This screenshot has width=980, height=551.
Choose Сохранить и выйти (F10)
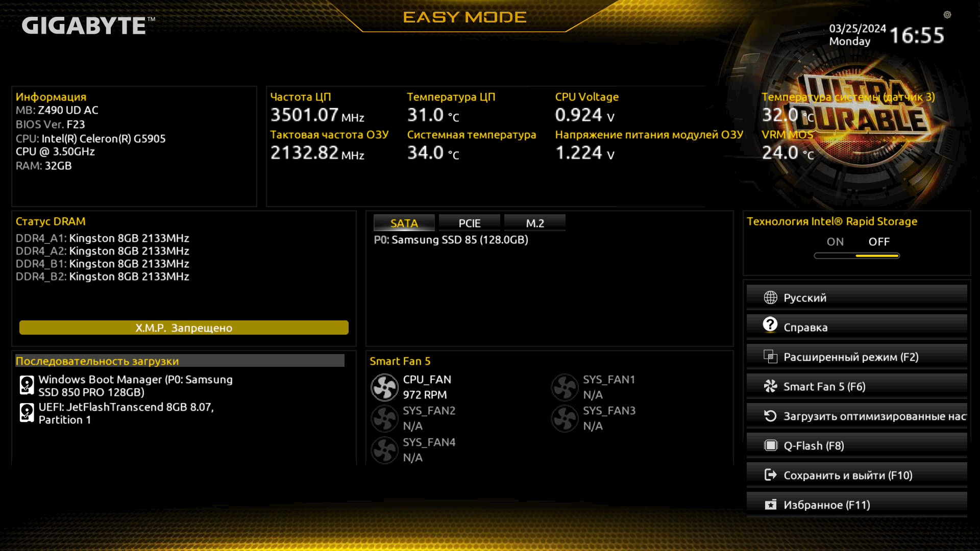(x=856, y=475)
